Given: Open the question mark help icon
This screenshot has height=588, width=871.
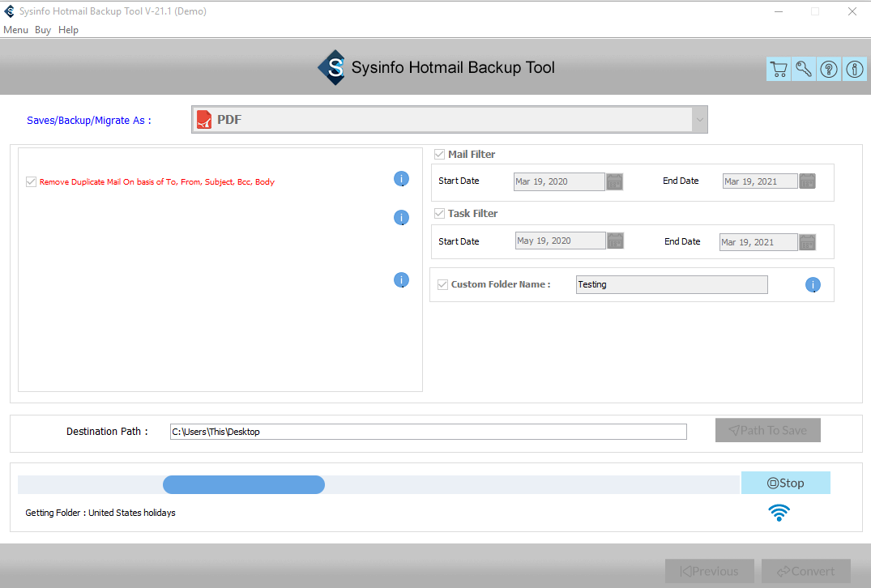Looking at the screenshot, I should coord(829,69).
